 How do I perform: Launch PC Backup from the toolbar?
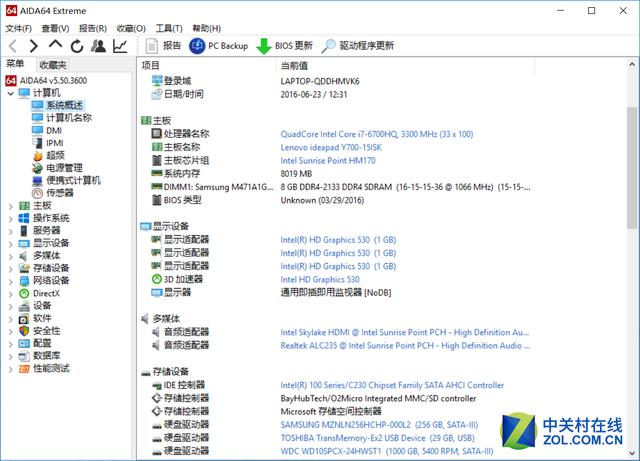point(218,46)
